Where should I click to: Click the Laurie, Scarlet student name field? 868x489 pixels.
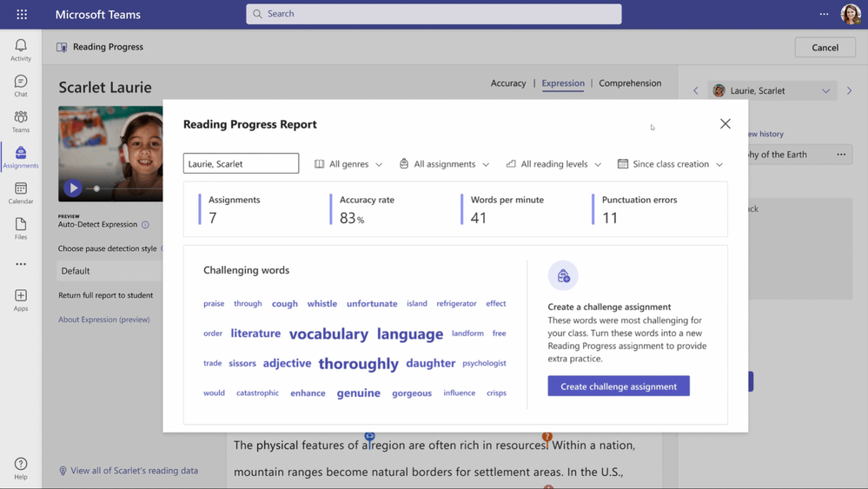coord(241,163)
